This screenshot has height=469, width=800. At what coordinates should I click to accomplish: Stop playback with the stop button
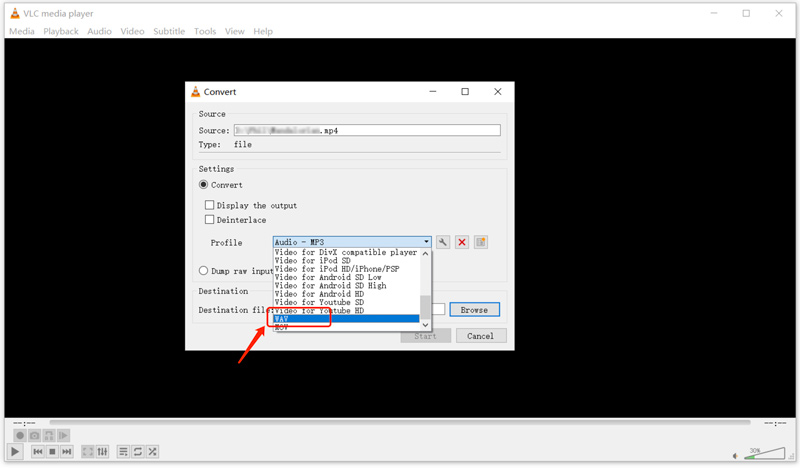coord(52,452)
